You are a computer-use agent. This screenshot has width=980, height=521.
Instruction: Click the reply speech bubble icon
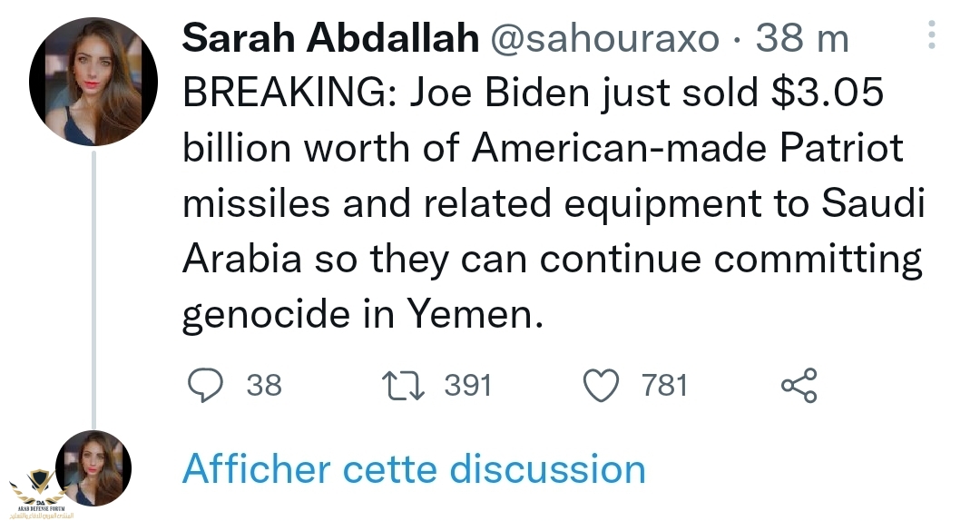[x=205, y=386]
